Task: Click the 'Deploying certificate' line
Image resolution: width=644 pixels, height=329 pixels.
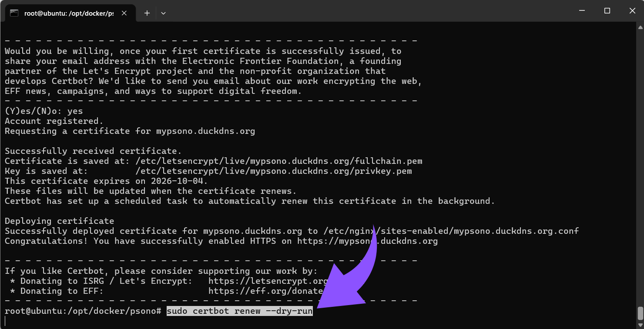Action: coord(60,221)
